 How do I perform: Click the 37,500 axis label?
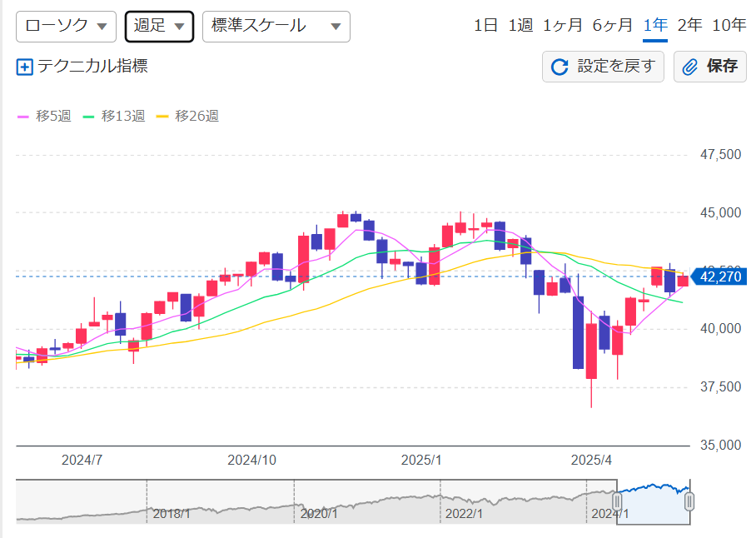tap(721, 386)
